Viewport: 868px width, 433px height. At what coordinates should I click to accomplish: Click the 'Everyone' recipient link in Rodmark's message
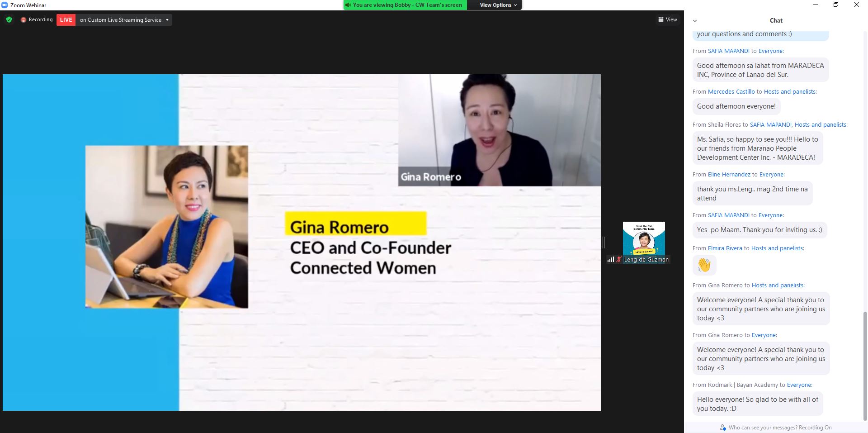(x=799, y=385)
